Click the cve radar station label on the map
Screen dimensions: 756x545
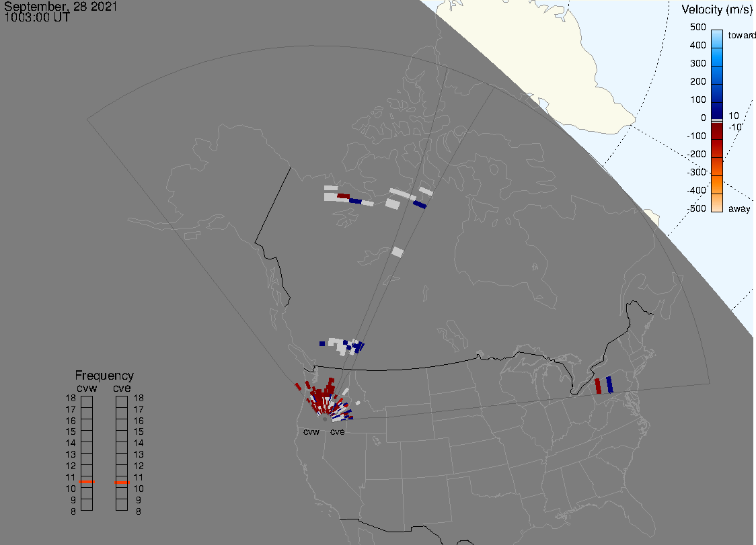pos(338,431)
